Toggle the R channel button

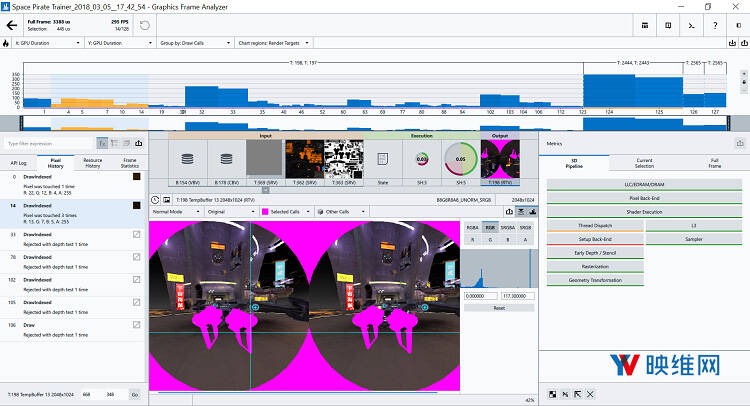[x=473, y=240]
